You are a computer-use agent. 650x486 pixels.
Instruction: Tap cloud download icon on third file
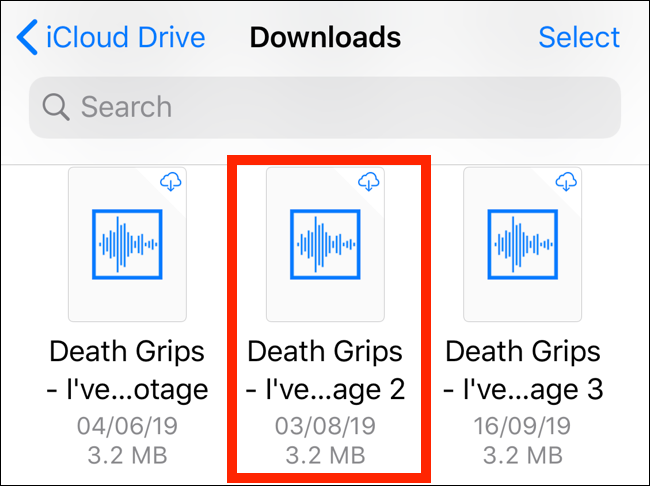tap(567, 181)
